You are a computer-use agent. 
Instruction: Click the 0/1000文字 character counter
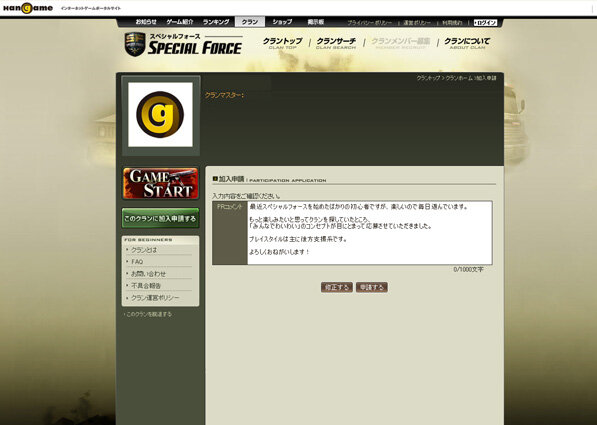coord(468,270)
